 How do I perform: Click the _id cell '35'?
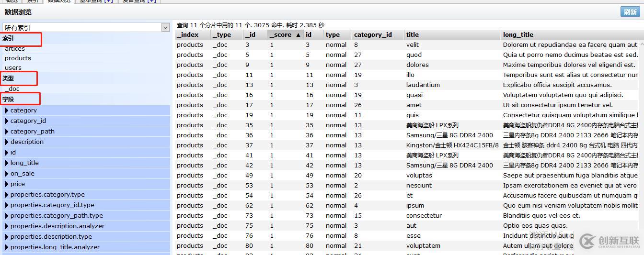249,125
